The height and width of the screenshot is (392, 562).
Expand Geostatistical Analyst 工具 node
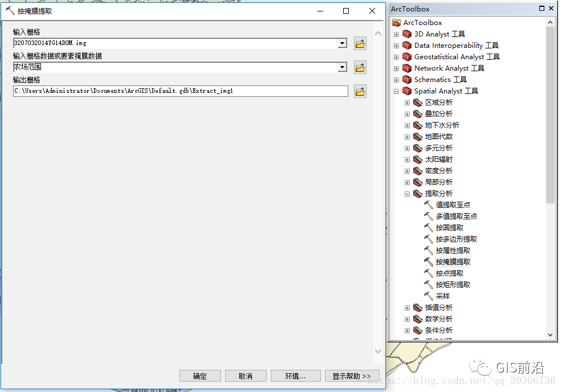point(396,58)
